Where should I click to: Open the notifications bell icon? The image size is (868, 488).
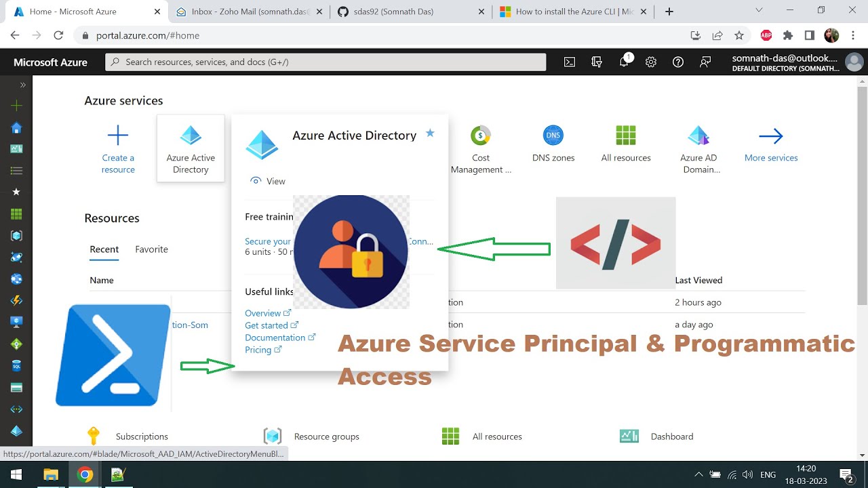click(625, 62)
